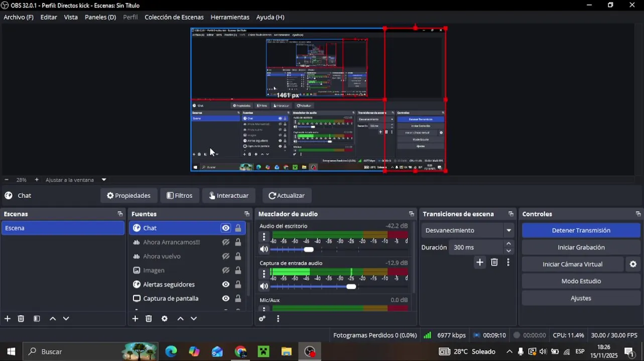Undock the Controles panel
The image size is (644, 361).
[638, 214]
